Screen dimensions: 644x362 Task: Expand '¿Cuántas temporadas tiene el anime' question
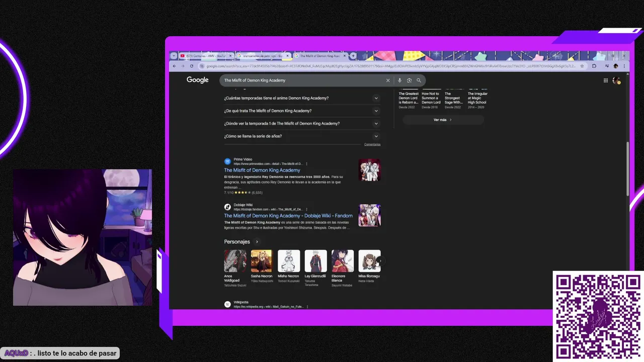(302, 98)
